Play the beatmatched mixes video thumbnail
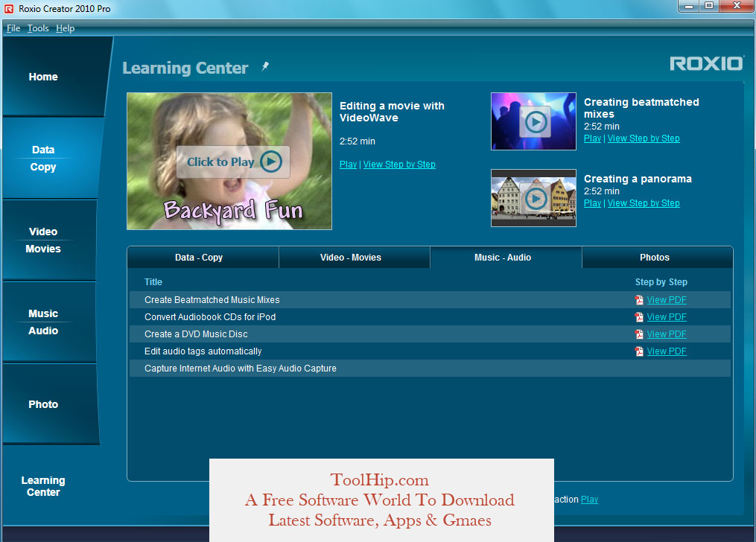Screen dimensions: 756x542 (533, 121)
